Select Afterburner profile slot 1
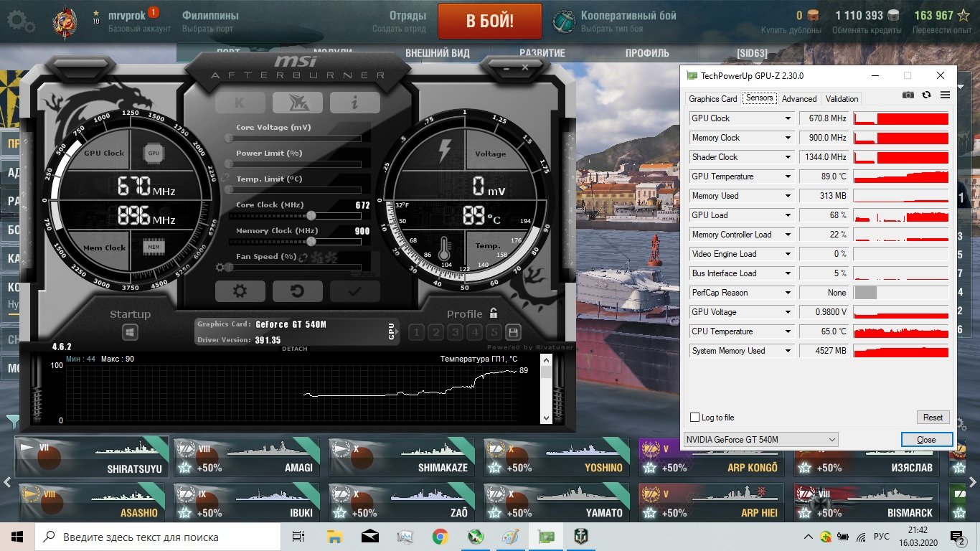The height and width of the screenshot is (551, 980). point(417,332)
